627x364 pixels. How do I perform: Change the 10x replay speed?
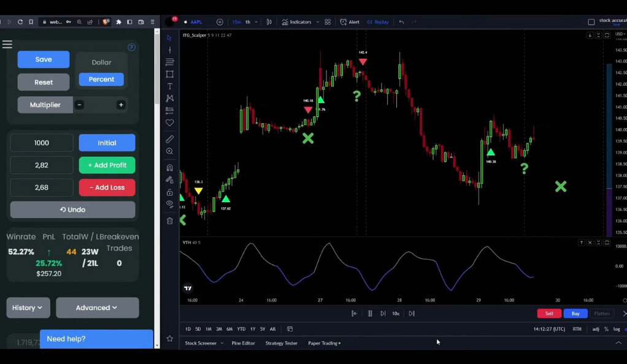(x=396, y=314)
